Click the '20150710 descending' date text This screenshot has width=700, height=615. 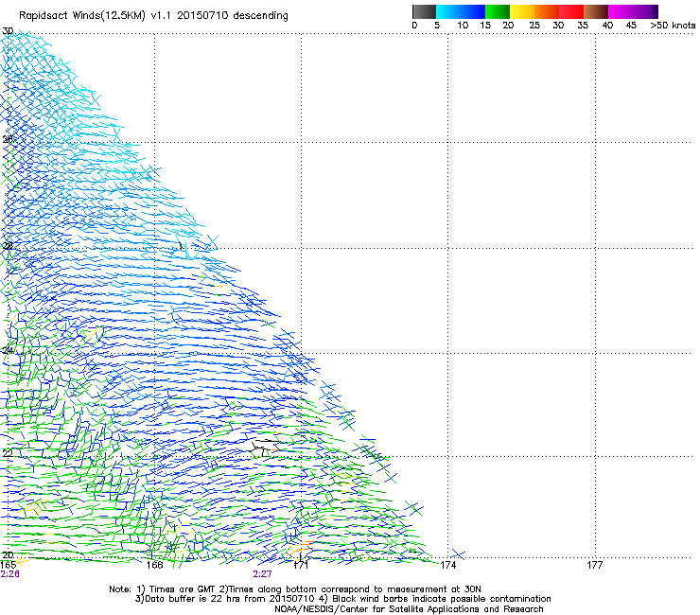pos(233,16)
